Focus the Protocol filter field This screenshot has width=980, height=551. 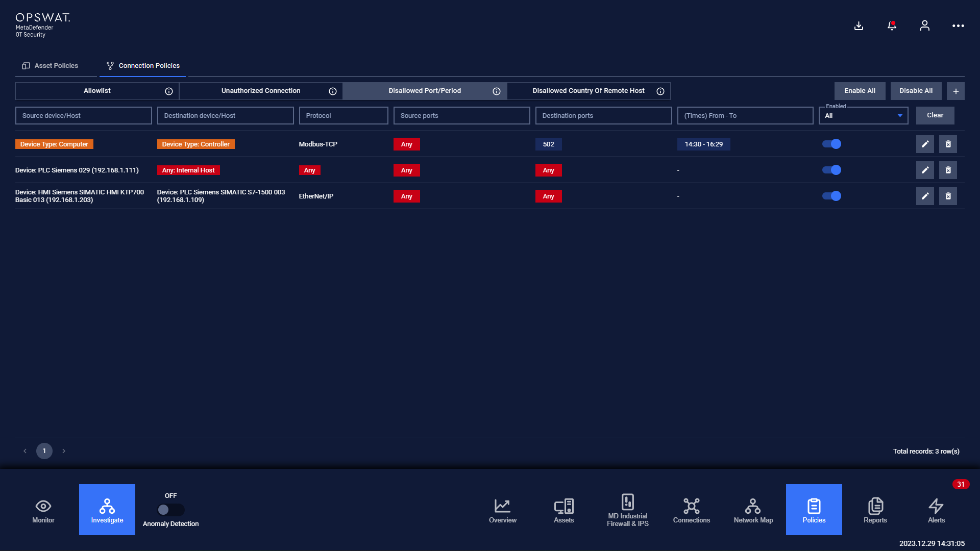[x=344, y=116]
